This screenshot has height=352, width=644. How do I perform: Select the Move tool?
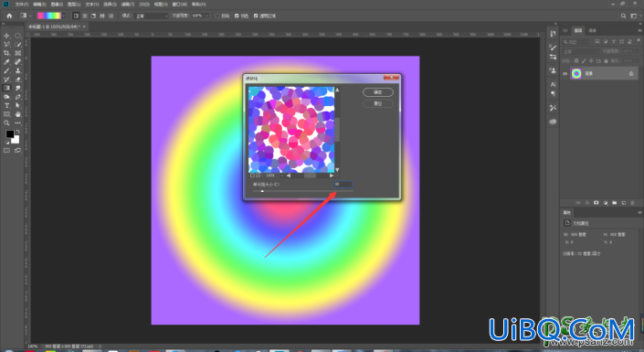click(x=6, y=36)
